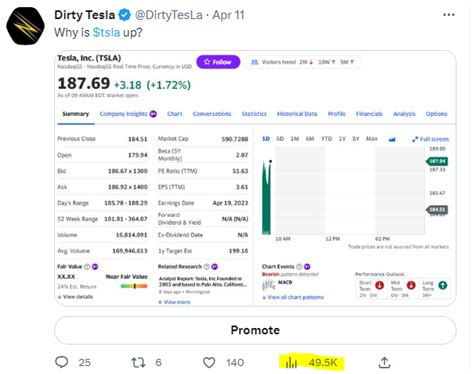Viewport: 474px width, 374px height.
Task: Expand chart with Full screen link
Action: [430, 139]
